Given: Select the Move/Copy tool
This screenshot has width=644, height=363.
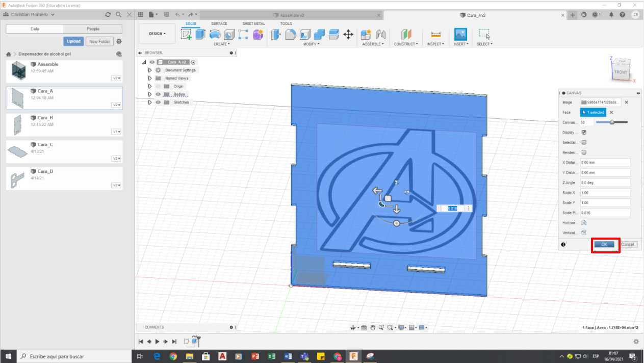Looking at the screenshot, I should [x=348, y=34].
